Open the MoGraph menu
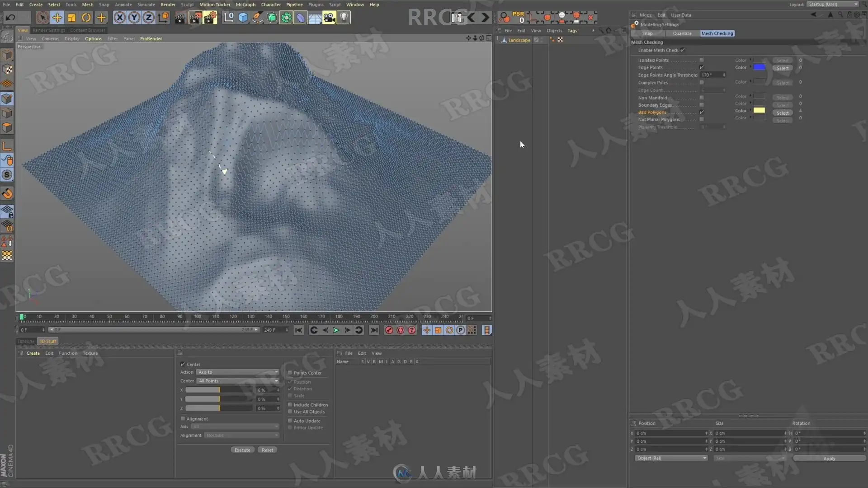 (x=245, y=5)
